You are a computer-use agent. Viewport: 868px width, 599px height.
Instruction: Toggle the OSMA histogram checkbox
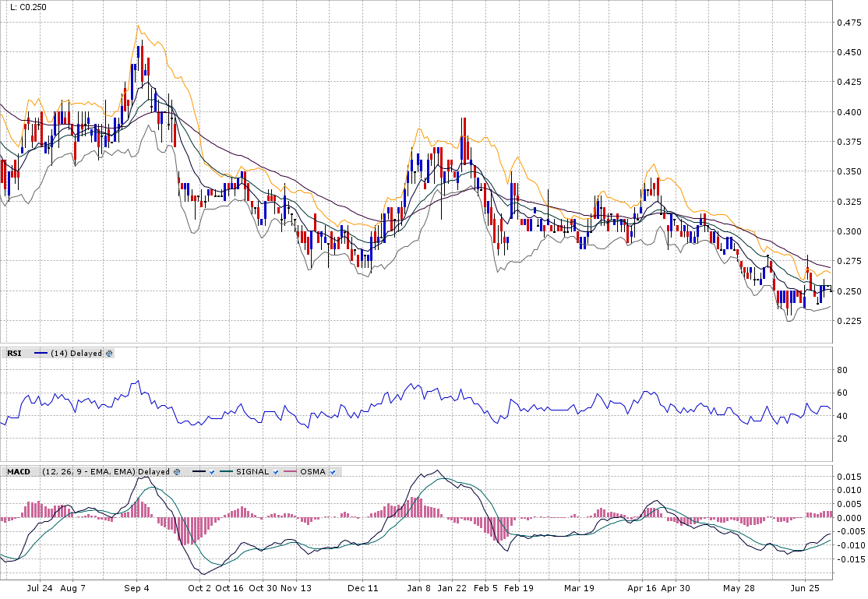point(333,472)
